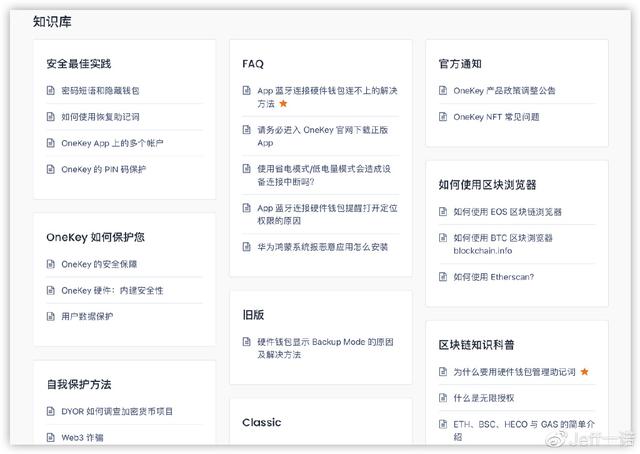Click document icon beside OneKey 的 PIN 码保护

point(51,169)
